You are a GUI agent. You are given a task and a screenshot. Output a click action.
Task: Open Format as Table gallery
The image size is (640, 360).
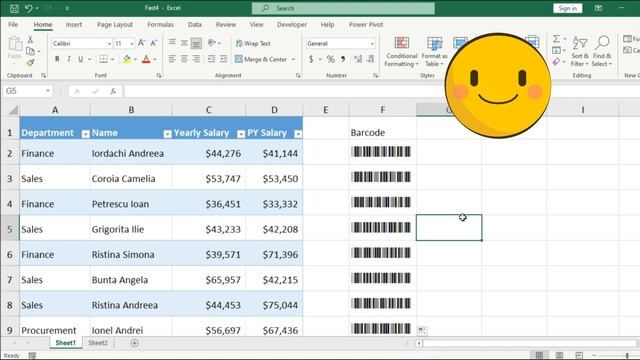click(x=434, y=51)
